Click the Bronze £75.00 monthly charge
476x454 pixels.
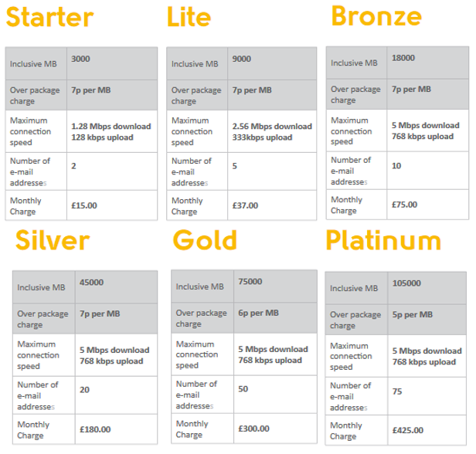click(404, 205)
